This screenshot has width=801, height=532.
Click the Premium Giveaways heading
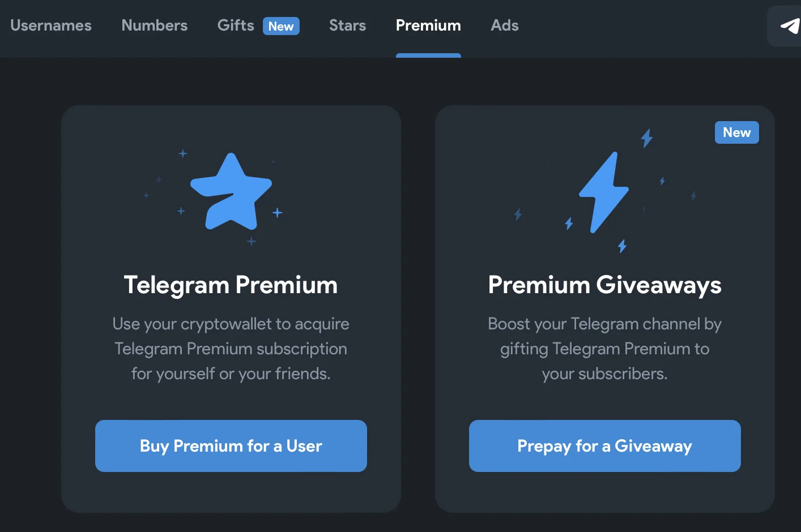(604, 285)
